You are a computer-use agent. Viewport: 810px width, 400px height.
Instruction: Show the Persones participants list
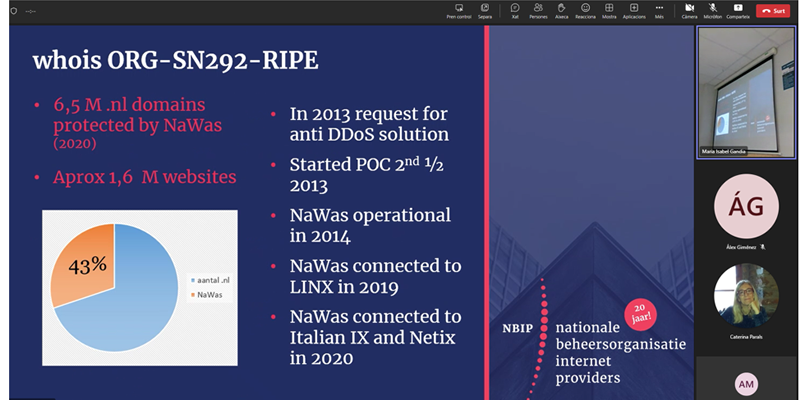click(x=538, y=9)
